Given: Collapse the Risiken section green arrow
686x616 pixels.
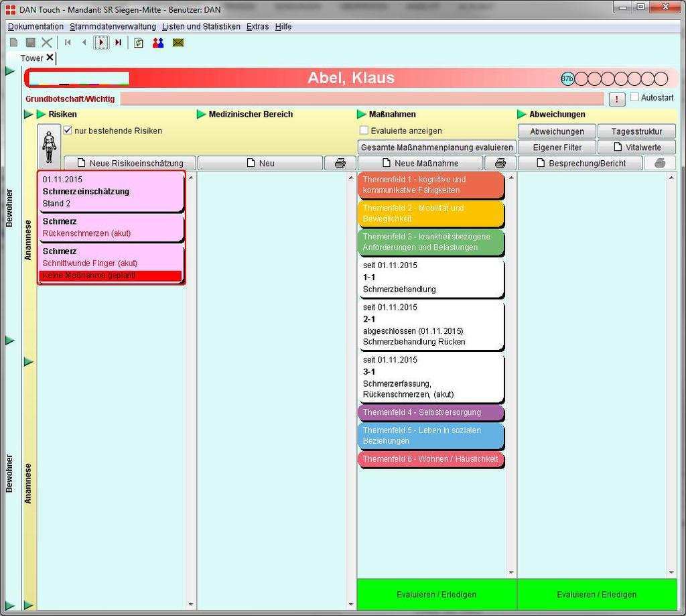Looking at the screenshot, I should click(42, 115).
